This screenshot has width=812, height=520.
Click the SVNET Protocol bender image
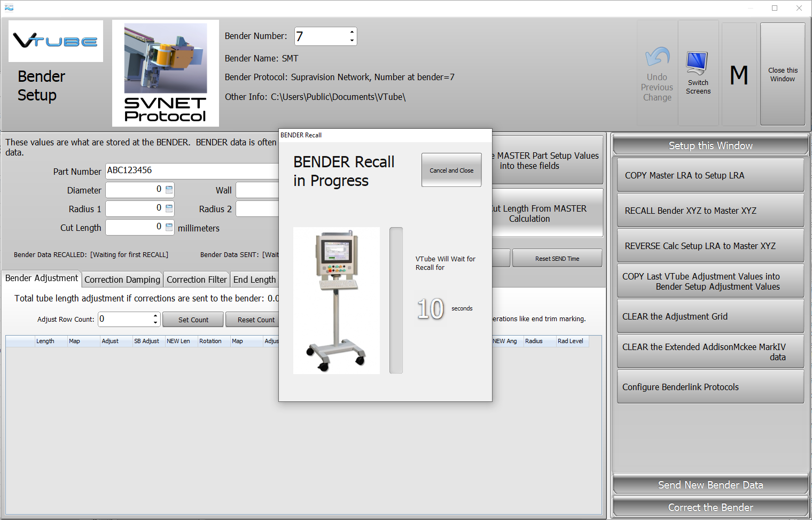click(166, 73)
